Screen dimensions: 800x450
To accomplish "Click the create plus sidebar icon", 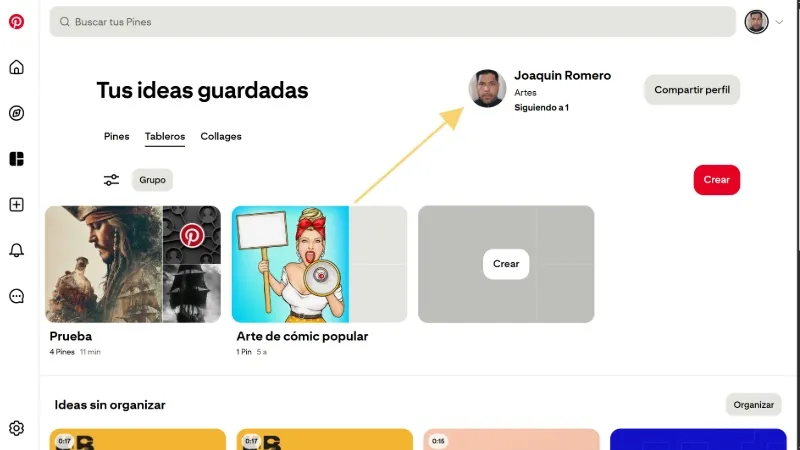I will click(x=16, y=205).
